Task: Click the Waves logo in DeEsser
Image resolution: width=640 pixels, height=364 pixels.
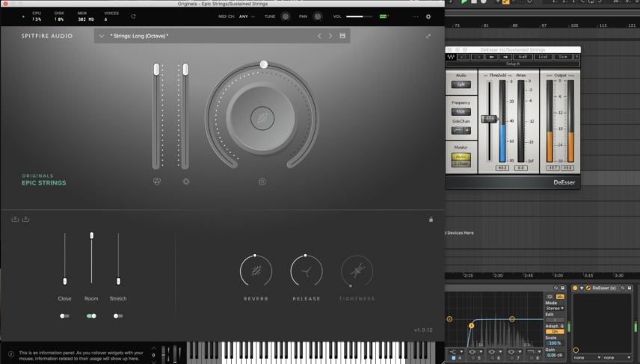Action: (x=451, y=57)
